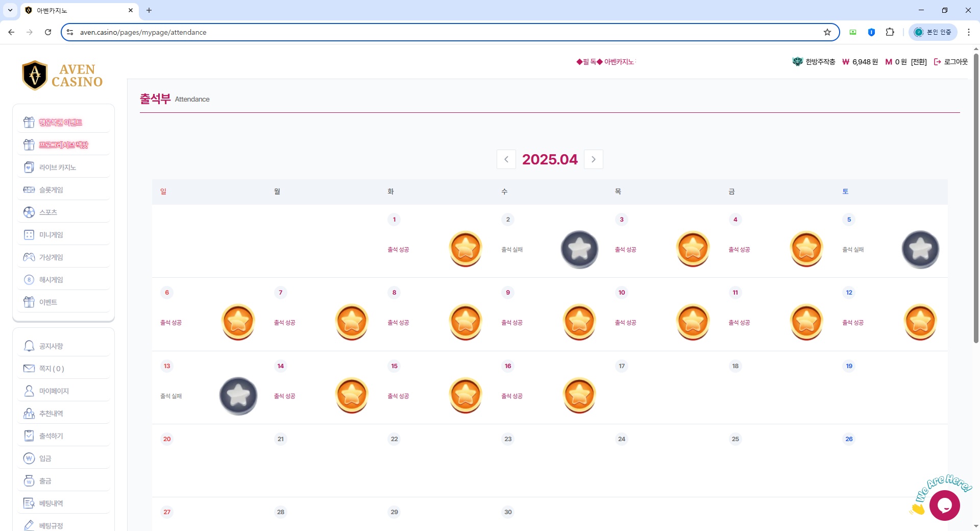Image resolution: width=980 pixels, height=531 pixels.
Task: Click the 로그아웃 logout link
Action: coord(951,62)
